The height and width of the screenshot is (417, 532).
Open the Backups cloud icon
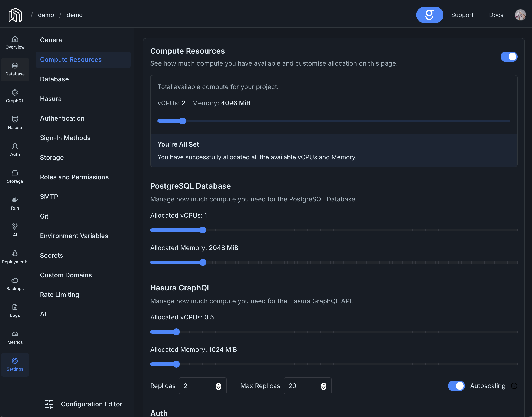pyautogui.click(x=15, y=280)
